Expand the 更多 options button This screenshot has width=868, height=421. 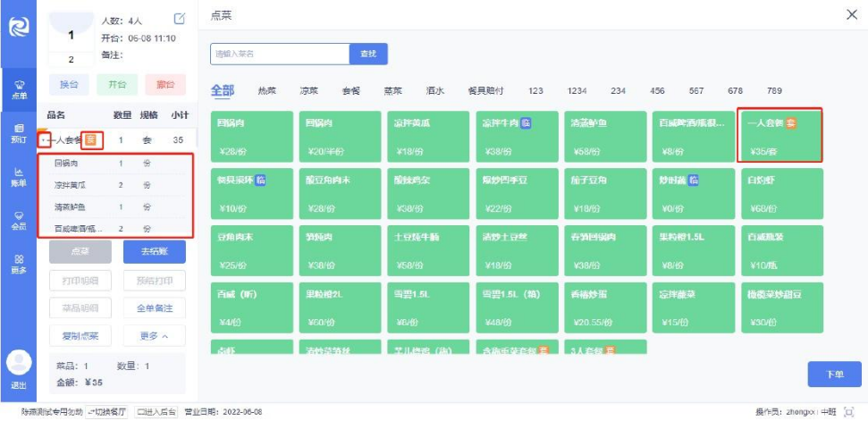click(x=155, y=336)
